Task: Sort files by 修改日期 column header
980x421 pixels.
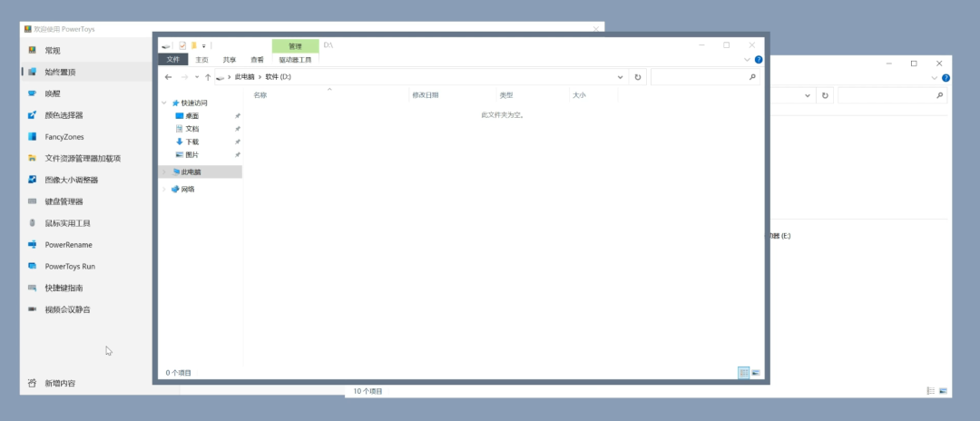Action: click(x=425, y=94)
